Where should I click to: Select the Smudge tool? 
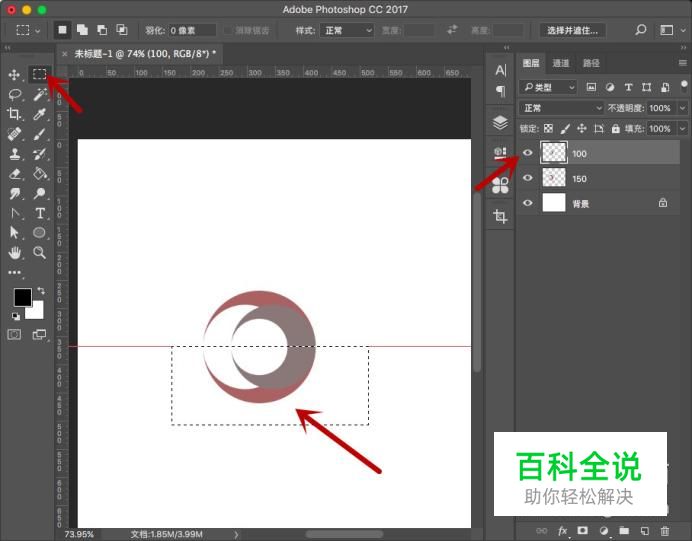(15, 193)
